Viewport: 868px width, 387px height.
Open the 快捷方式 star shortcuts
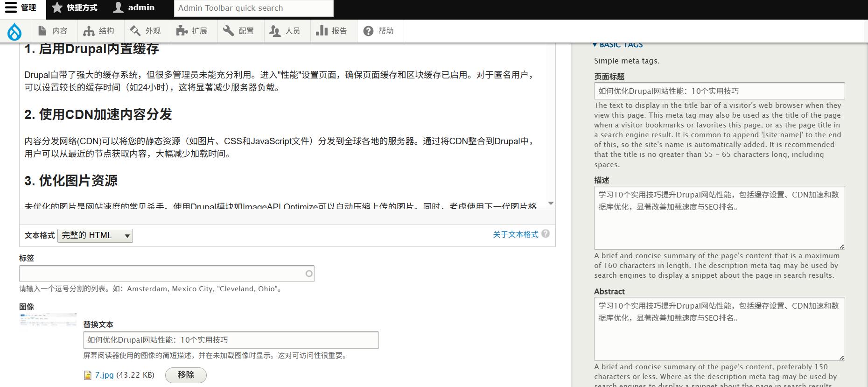(x=75, y=7)
